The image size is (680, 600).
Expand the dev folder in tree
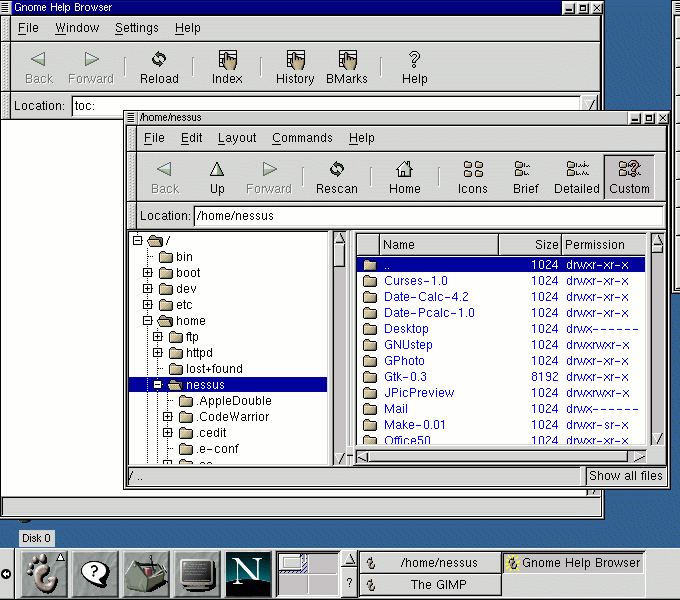[x=148, y=289]
